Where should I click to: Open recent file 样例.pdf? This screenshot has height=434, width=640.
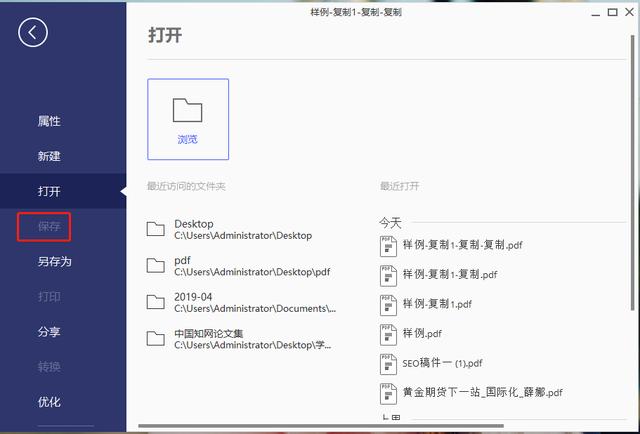(422, 334)
